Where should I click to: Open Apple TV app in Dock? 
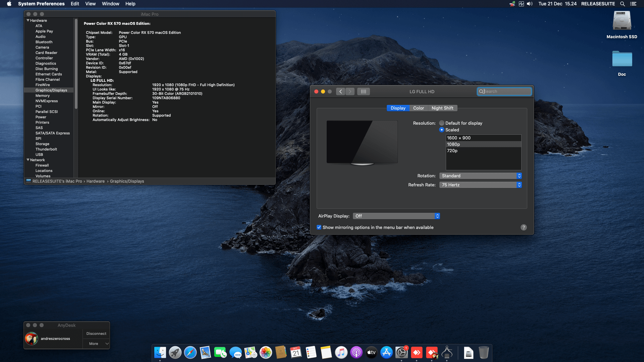point(371,353)
